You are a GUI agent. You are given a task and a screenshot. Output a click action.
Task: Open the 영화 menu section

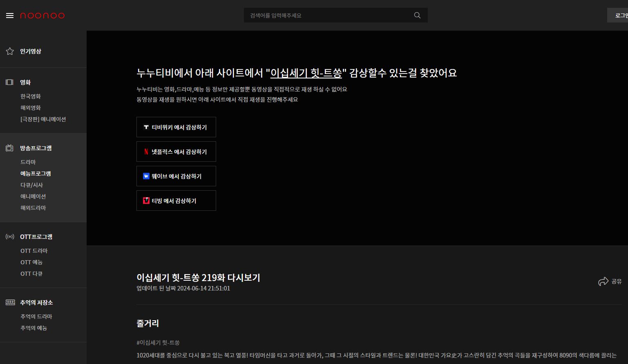(25, 82)
